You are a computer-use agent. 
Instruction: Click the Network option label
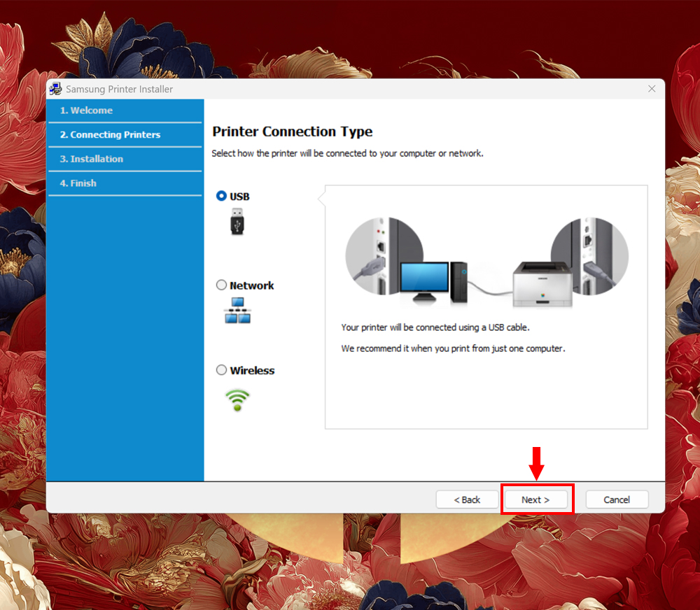(251, 285)
